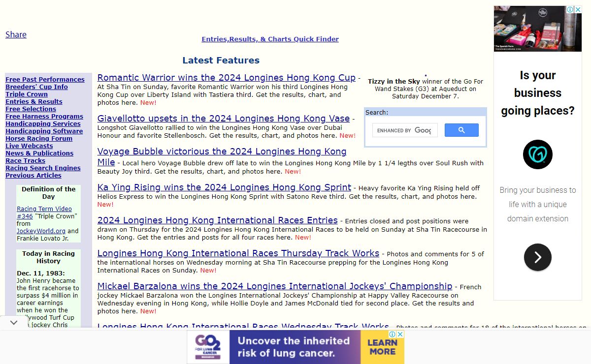Click the Latest Features heading

[x=221, y=61]
